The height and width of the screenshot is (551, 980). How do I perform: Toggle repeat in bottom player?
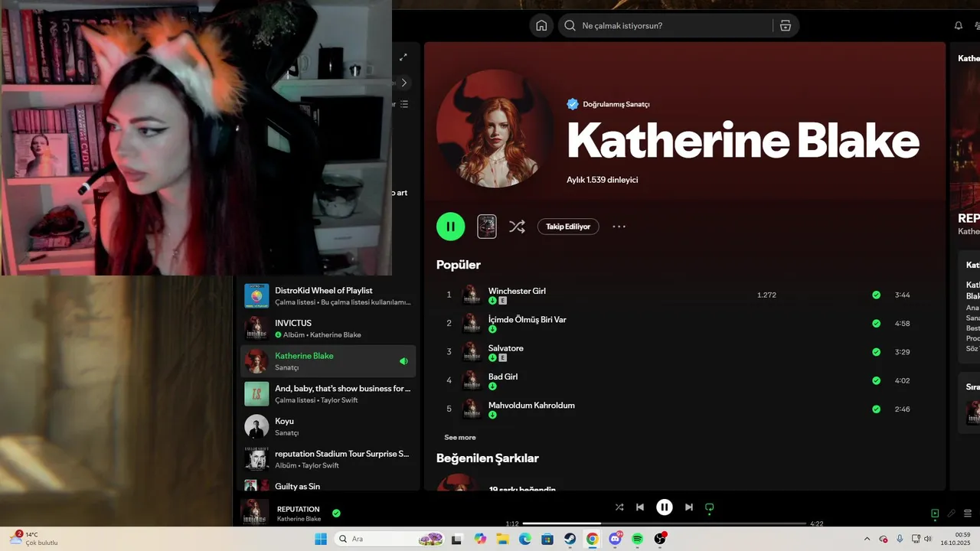pos(710,507)
